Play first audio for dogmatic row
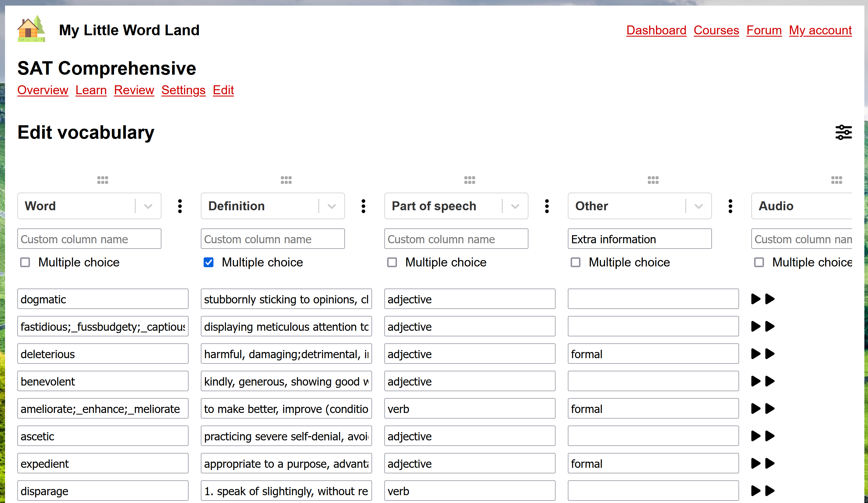 click(756, 299)
